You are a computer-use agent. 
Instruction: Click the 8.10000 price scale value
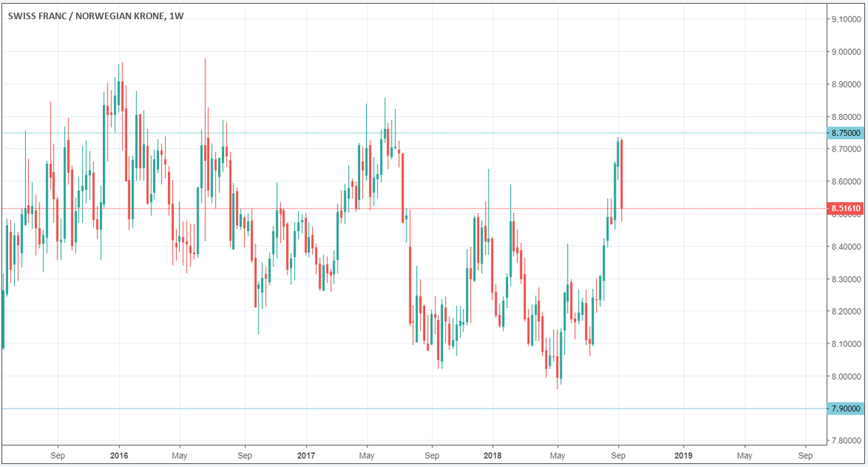click(x=847, y=344)
